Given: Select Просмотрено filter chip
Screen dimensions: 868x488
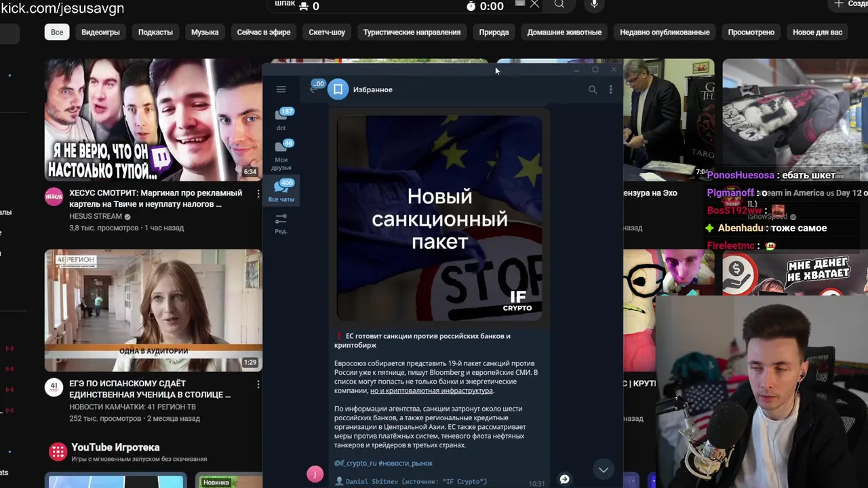Looking at the screenshot, I should coord(751,32).
